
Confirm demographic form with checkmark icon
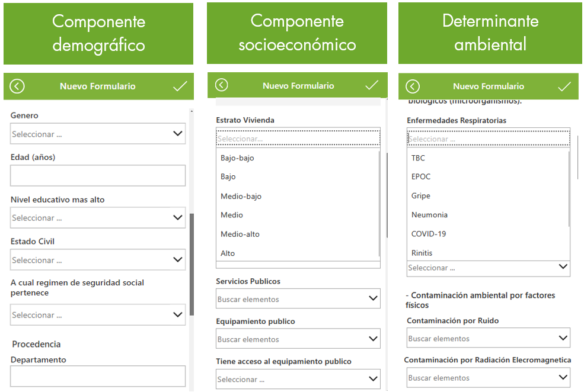tap(180, 86)
